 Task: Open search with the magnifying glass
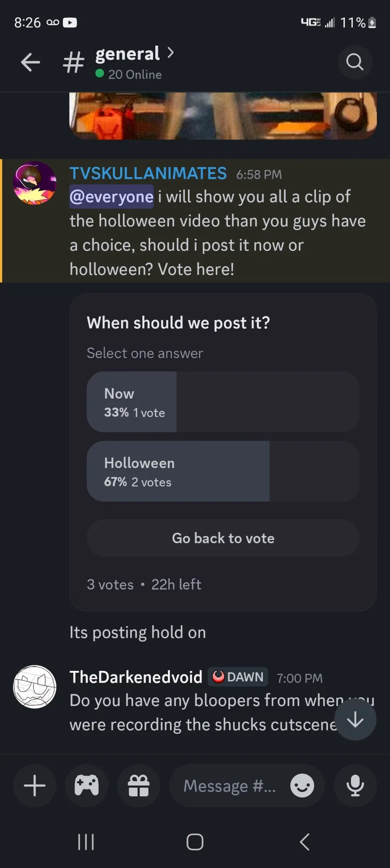click(x=355, y=62)
